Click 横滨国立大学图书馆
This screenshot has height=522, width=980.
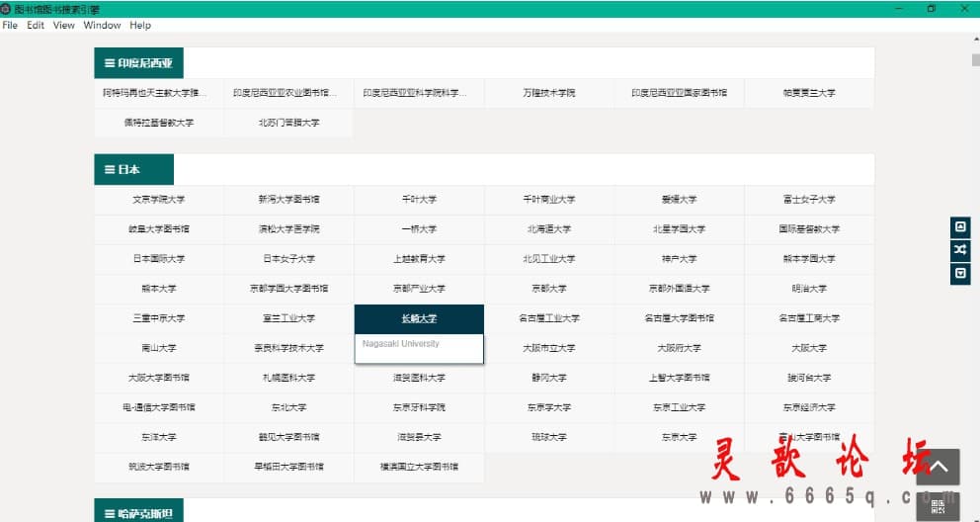point(420,467)
